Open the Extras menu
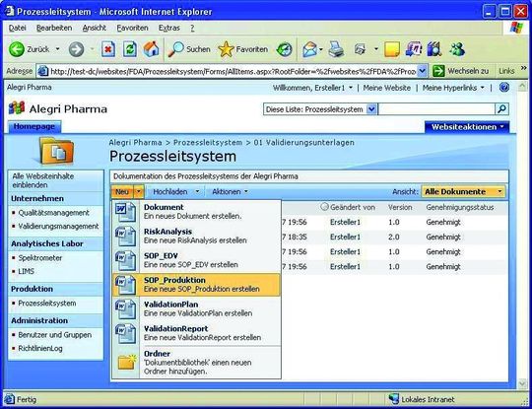Screen dimensions: 532x409 (x=169, y=28)
